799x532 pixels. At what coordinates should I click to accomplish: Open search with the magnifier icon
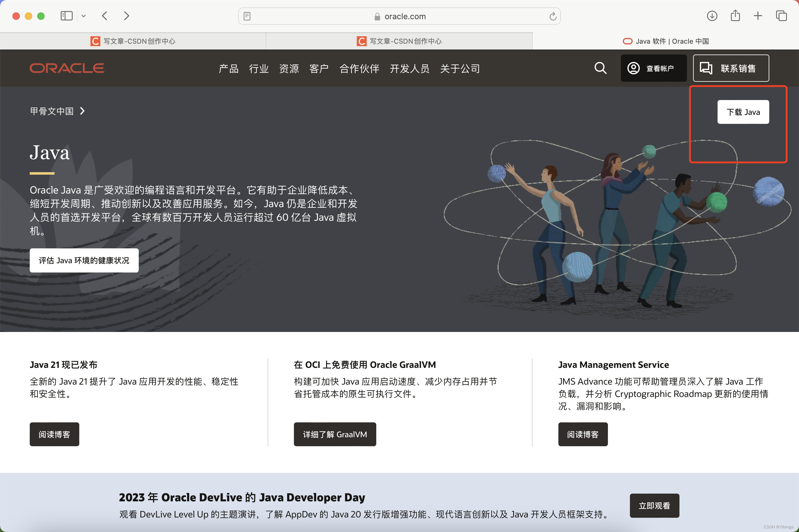click(x=600, y=68)
